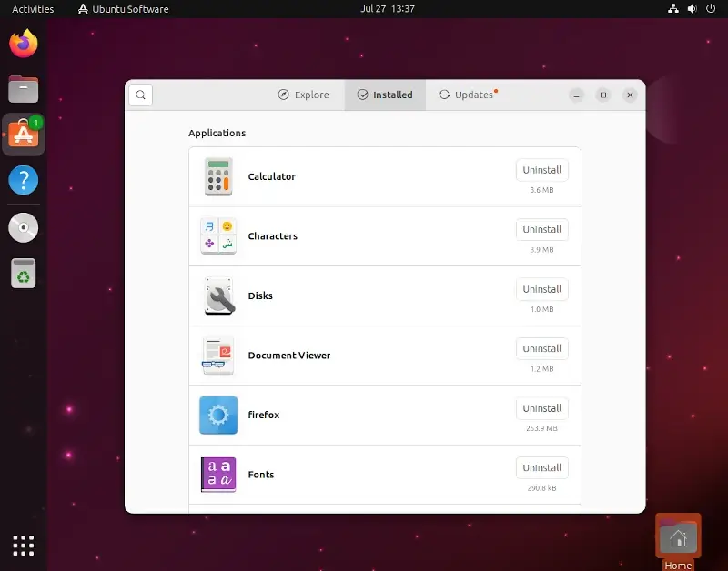Uninstall firefox

pyautogui.click(x=541, y=408)
